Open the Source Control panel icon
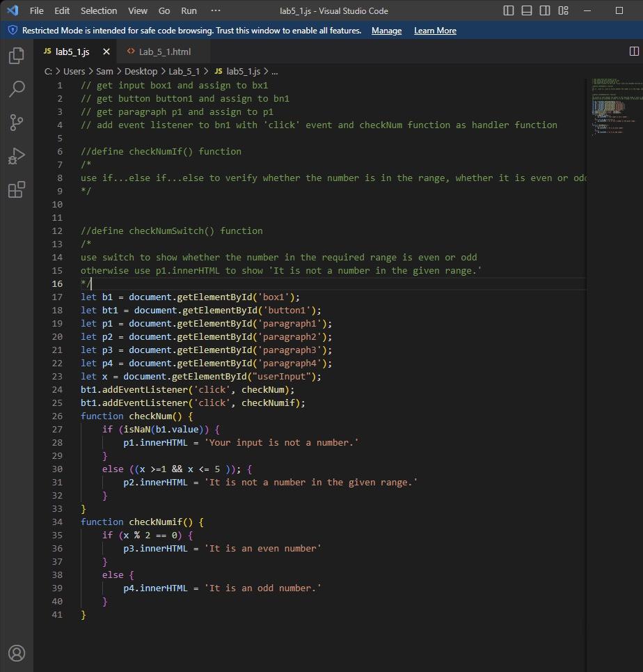Viewport: 643px width, 672px height. point(17,123)
